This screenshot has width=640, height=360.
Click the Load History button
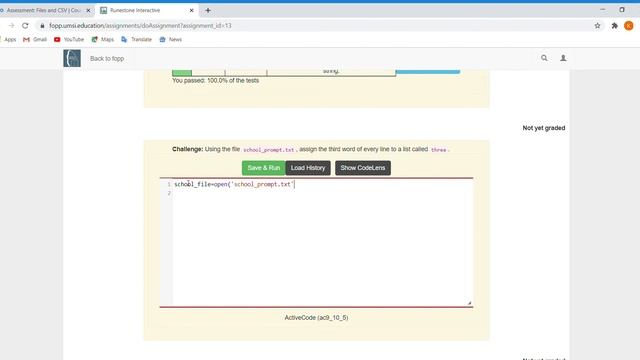(308, 168)
